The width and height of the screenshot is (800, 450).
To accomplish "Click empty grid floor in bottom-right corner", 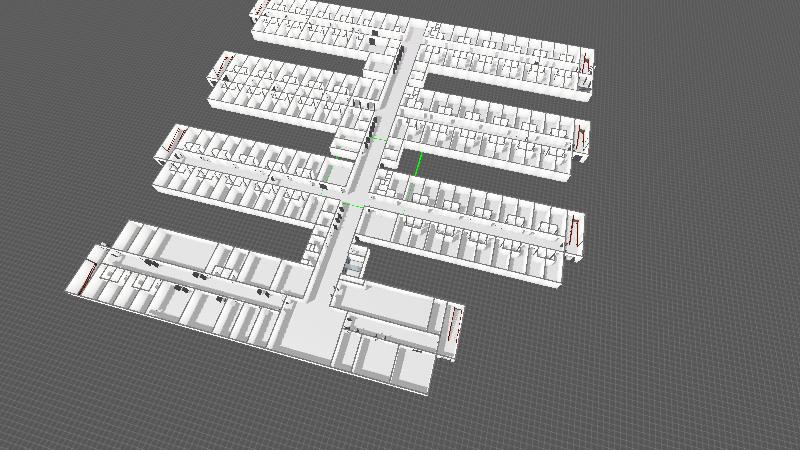I will coord(700,400).
